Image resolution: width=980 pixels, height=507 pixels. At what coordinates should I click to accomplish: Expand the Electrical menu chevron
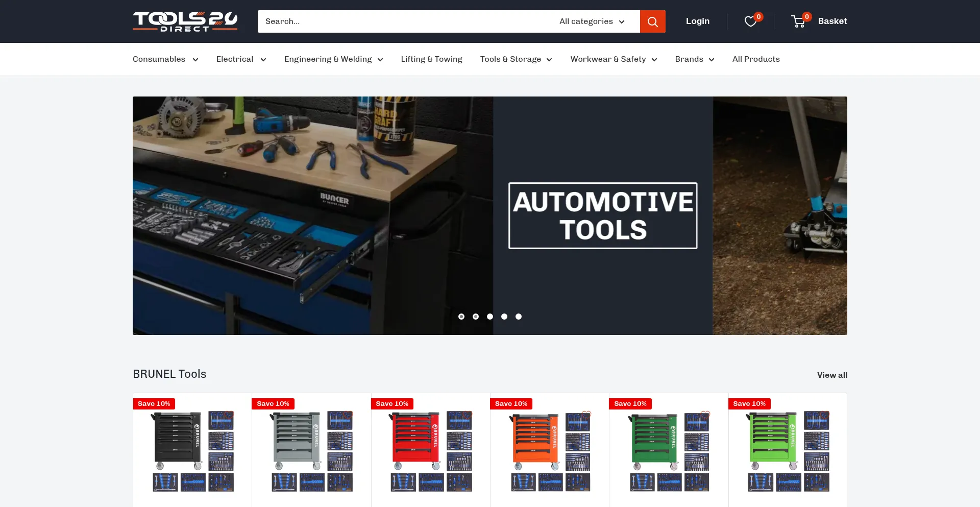tap(263, 60)
